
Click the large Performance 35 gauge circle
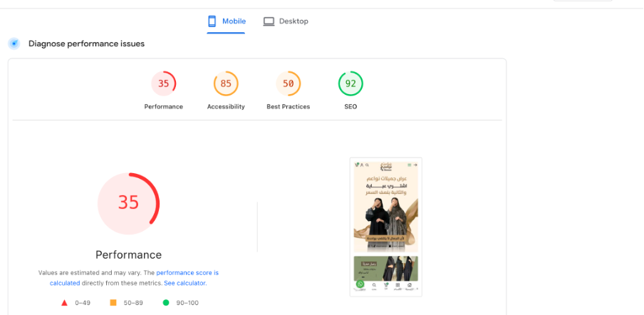[128, 203]
